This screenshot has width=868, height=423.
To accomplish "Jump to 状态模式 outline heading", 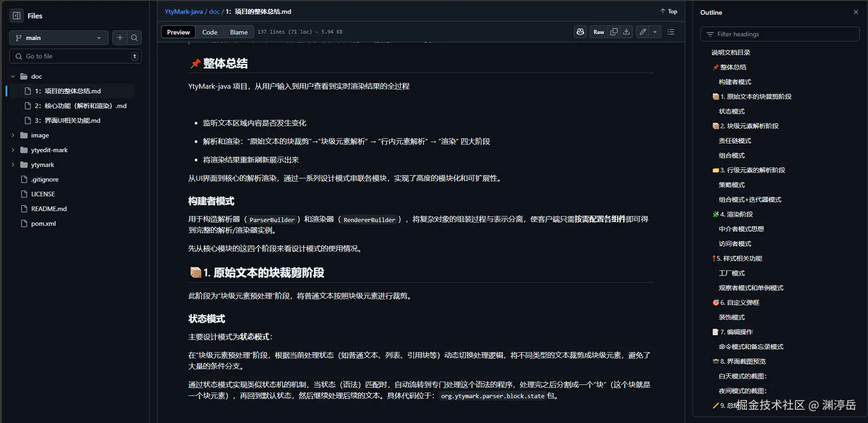I will click(732, 111).
